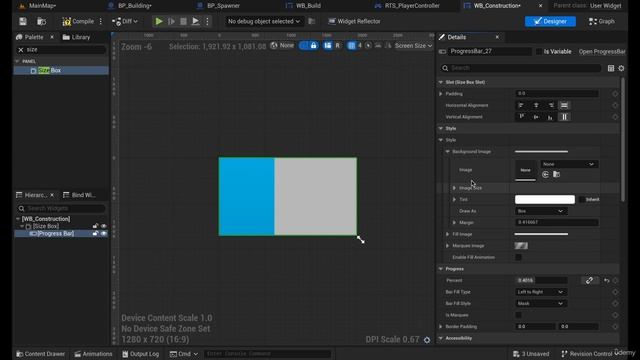Compile the widget blueprint

click(x=78, y=21)
